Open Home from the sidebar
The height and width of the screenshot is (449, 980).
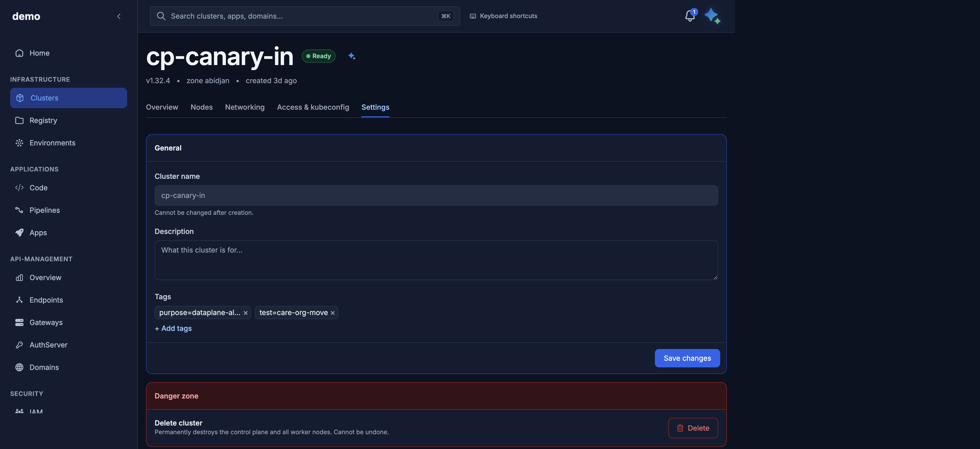68,53
